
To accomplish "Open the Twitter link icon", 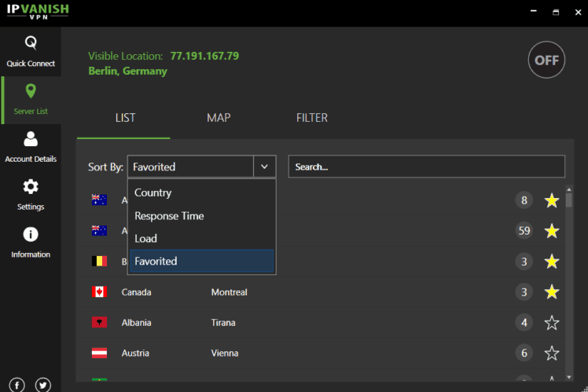I will (x=43, y=384).
